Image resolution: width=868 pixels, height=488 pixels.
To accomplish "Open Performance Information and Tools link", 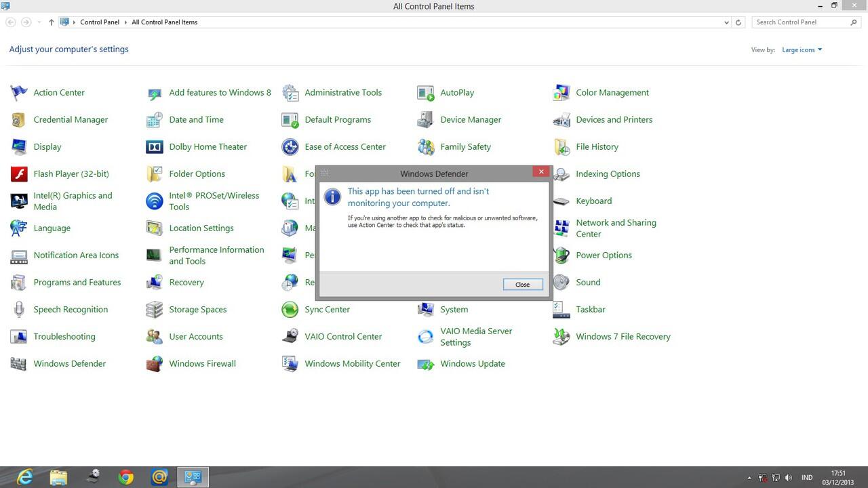I will (216, 256).
